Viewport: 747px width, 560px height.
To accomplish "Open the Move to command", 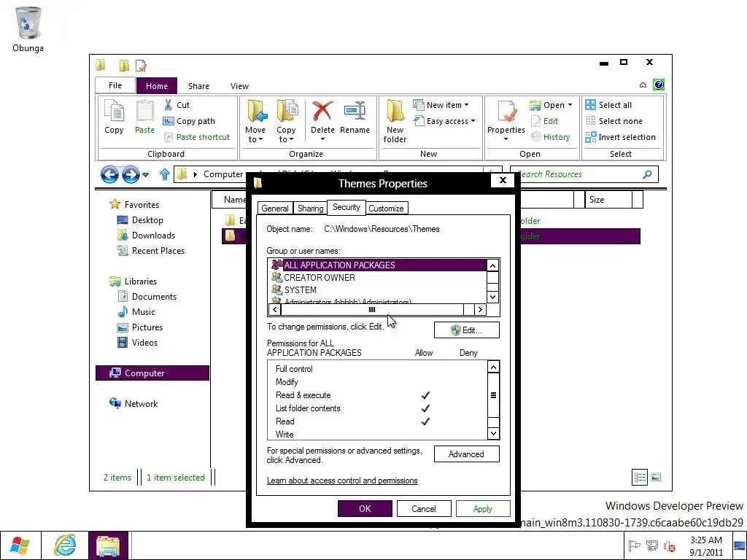I will point(255,122).
